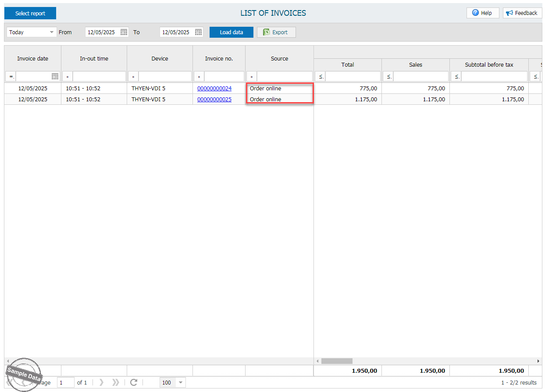Click the Select report button

coord(30,13)
